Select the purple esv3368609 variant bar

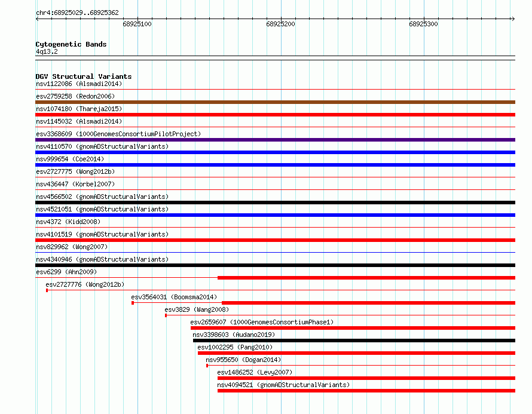[x=275, y=140]
